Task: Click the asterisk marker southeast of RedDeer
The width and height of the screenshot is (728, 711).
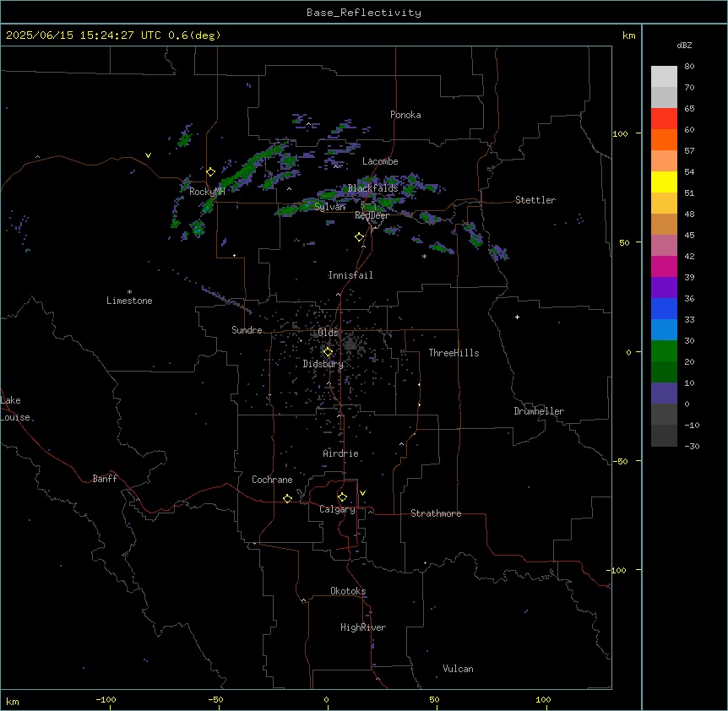Action: click(x=424, y=256)
